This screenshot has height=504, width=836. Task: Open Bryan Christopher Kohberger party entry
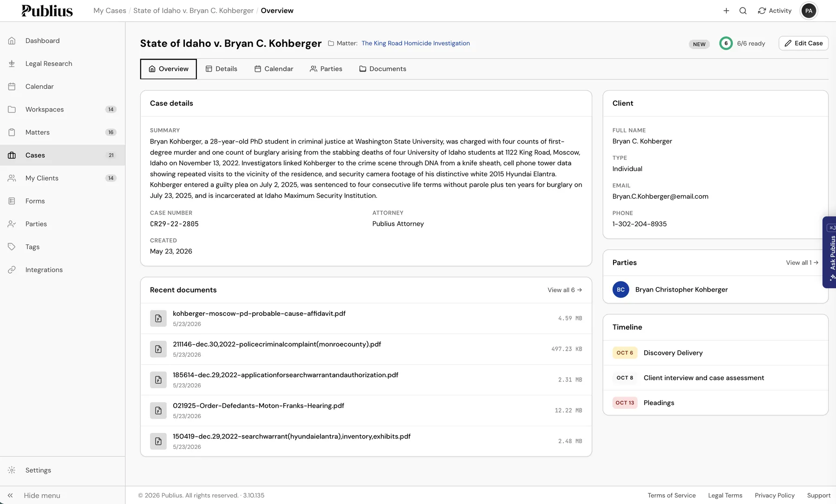(715, 289)
